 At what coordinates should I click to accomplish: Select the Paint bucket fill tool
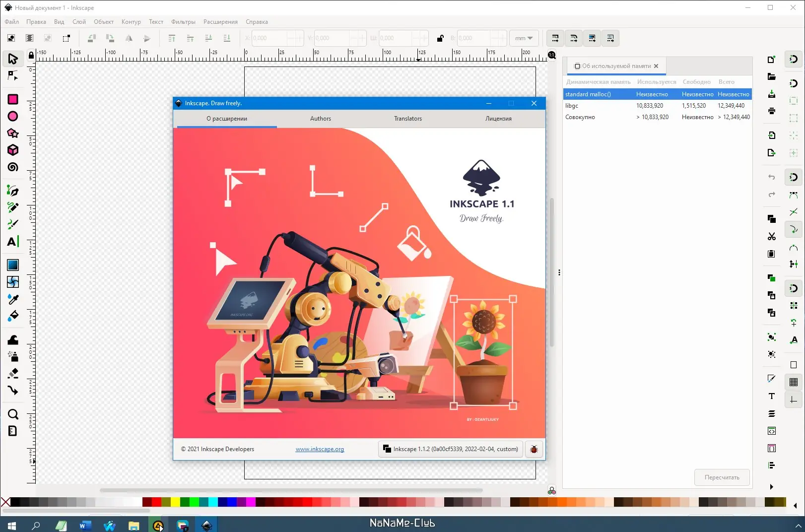(13, 316)
